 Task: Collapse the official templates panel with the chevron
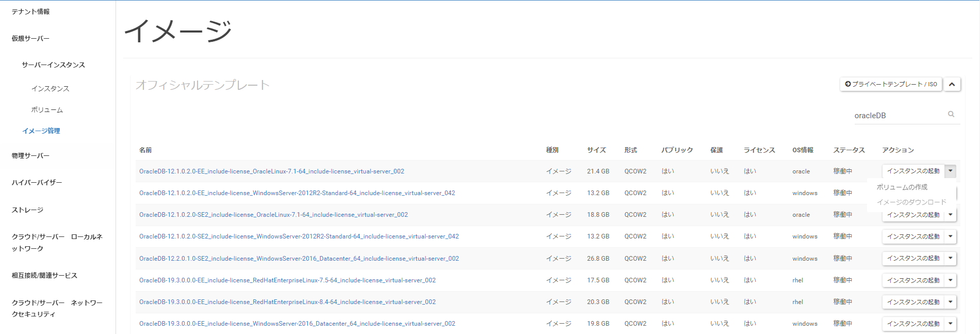coord(952,84)
